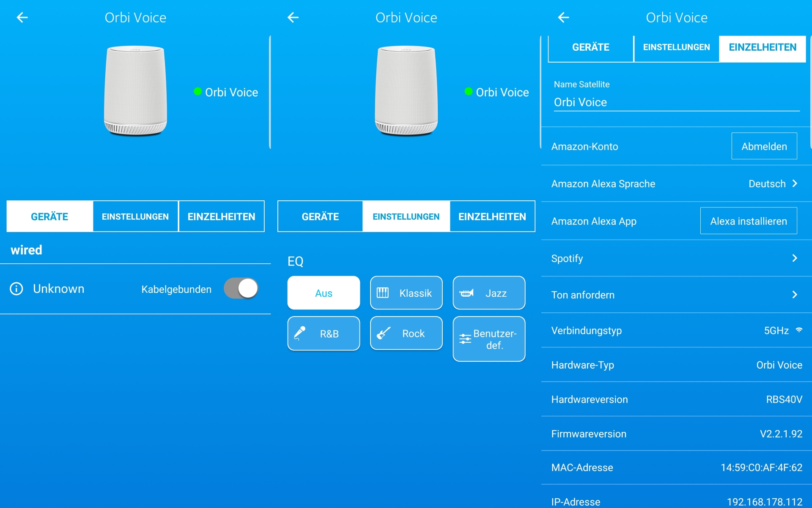This screenshot has width=812, height=508.
Task: Click Firmwareversion value V2.2.1.92
Action: click(x=781, y=434)
